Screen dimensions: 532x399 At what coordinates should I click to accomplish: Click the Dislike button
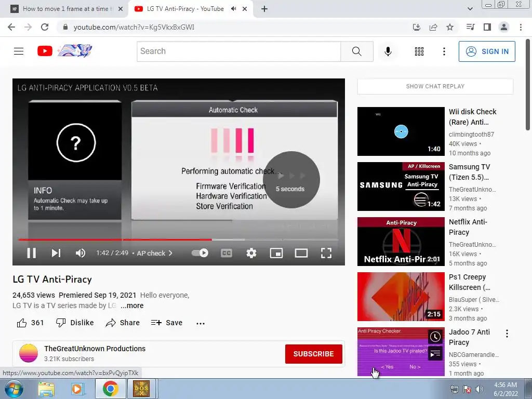click(x=75, y=323)
